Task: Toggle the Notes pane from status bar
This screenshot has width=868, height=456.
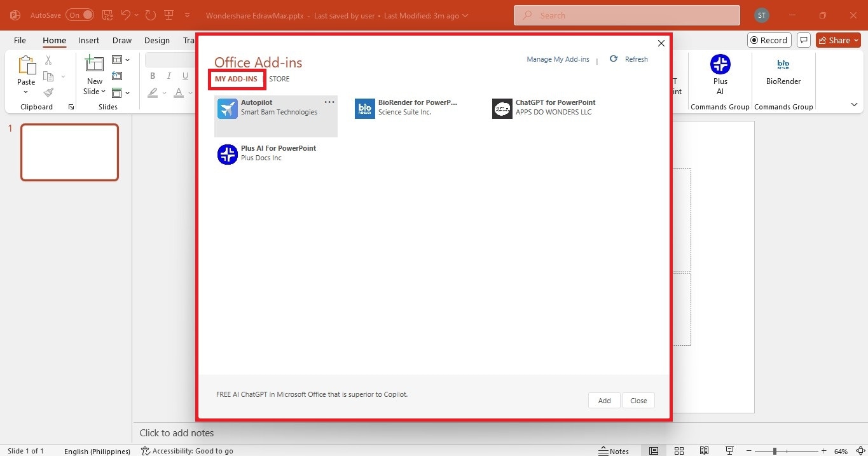Action: click(x=614, y=451)
